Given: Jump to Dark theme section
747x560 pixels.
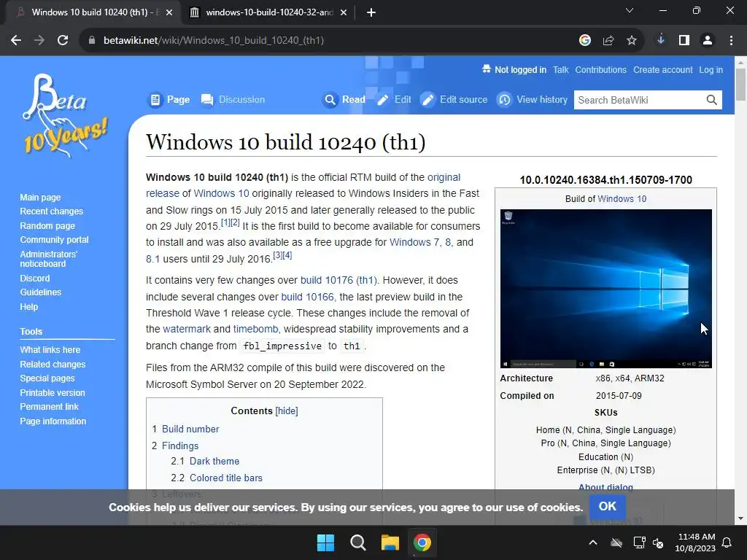Looking at the screenshot, I should [x=214, y=461].
